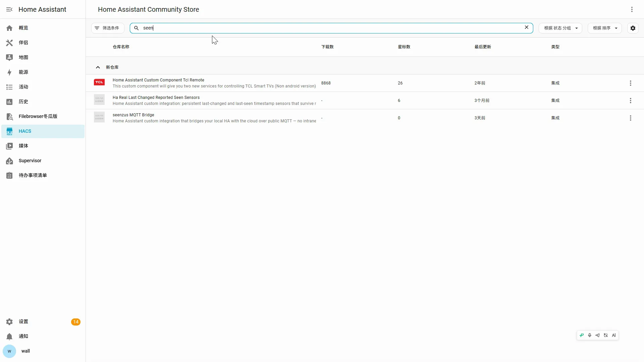Click the green logo icon in floating toolbar
Screen dimensions: 644x362
(582, 335)
